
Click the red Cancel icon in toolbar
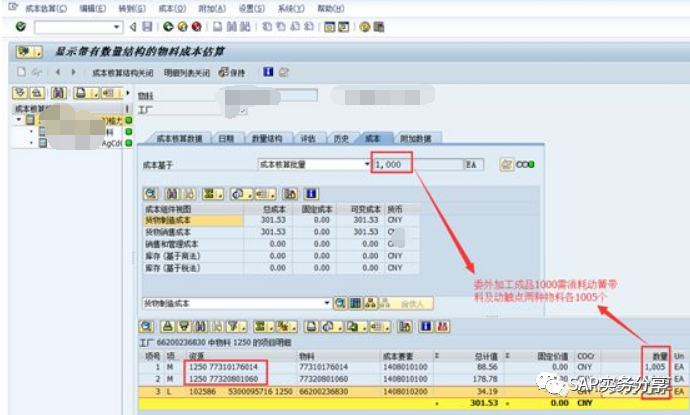tap(196, 27)
